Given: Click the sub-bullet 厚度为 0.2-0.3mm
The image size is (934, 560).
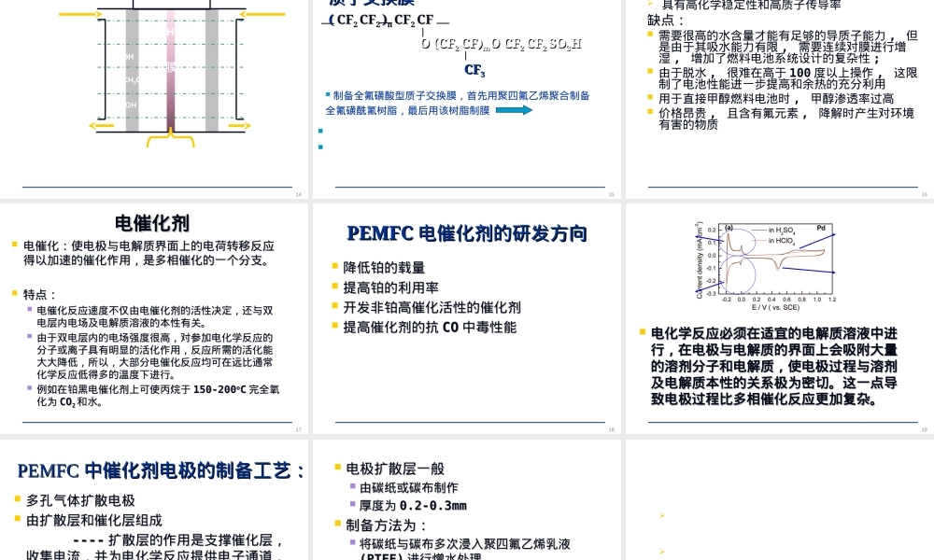Looking at the screenshot, I should (x=413, y=506).
